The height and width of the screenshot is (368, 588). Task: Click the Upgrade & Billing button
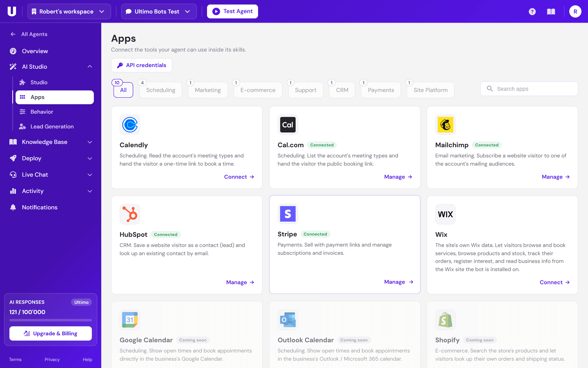click(x=51, y=333)
